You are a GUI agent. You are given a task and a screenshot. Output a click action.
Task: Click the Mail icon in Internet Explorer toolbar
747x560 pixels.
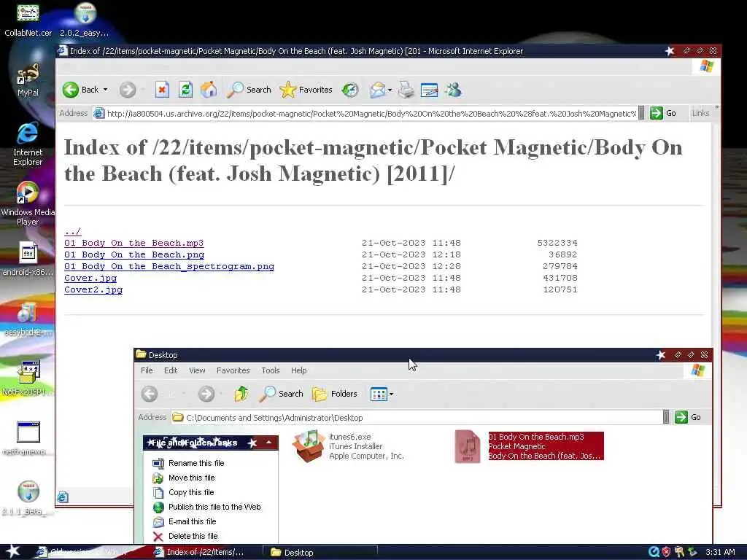point(377,90)
